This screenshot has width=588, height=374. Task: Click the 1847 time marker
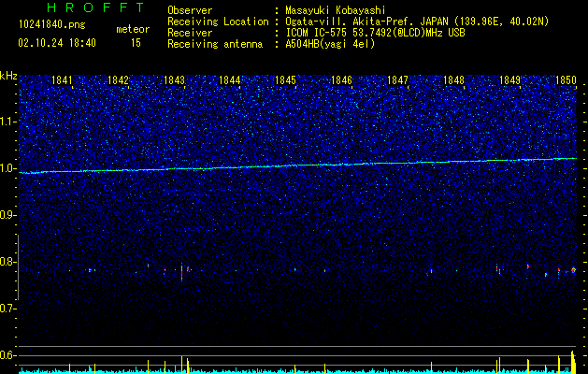pos(397,80)
